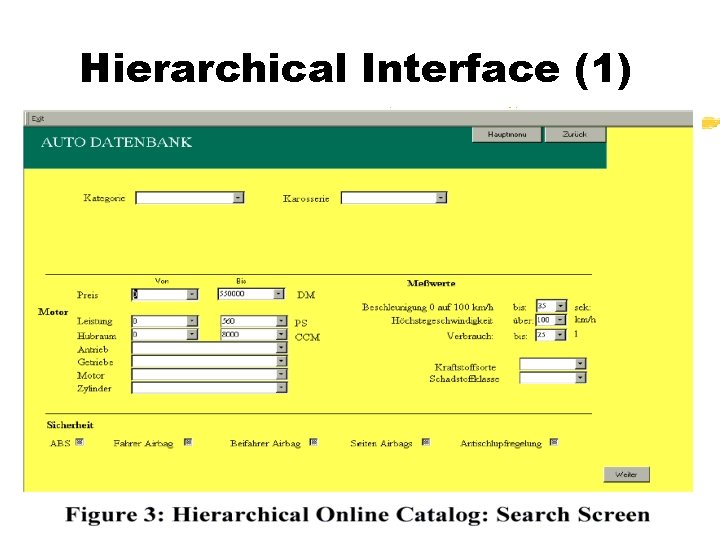Toggle the Fahrer Airbag checkbox

click(188, 442)
